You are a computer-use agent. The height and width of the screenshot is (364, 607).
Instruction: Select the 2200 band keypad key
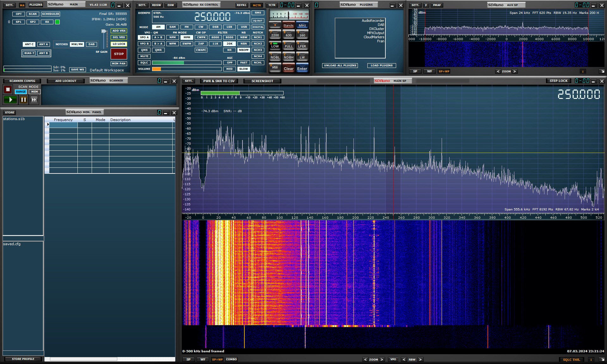[x=275, y=34]
